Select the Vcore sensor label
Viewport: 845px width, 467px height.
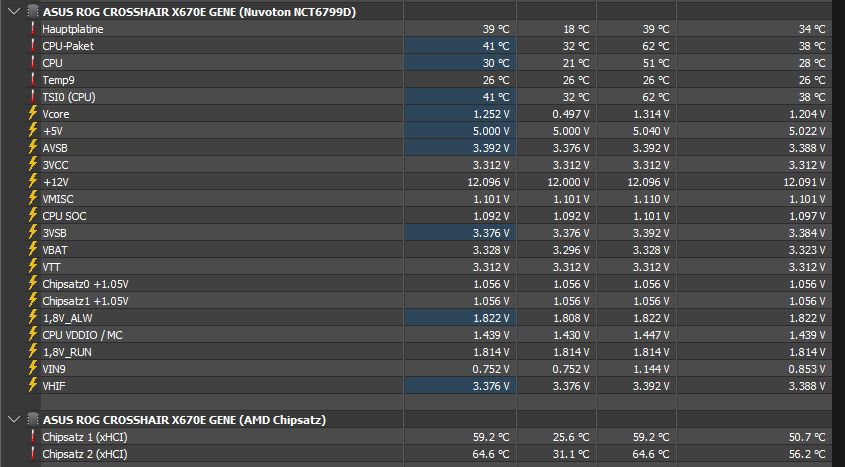pyautogui.click(x=56, y=114)
